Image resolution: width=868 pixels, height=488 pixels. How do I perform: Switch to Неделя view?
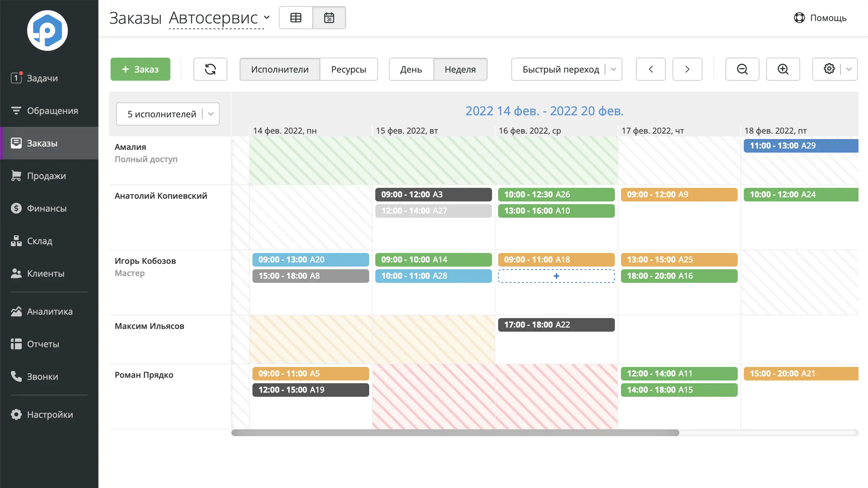tap(460, 69)
